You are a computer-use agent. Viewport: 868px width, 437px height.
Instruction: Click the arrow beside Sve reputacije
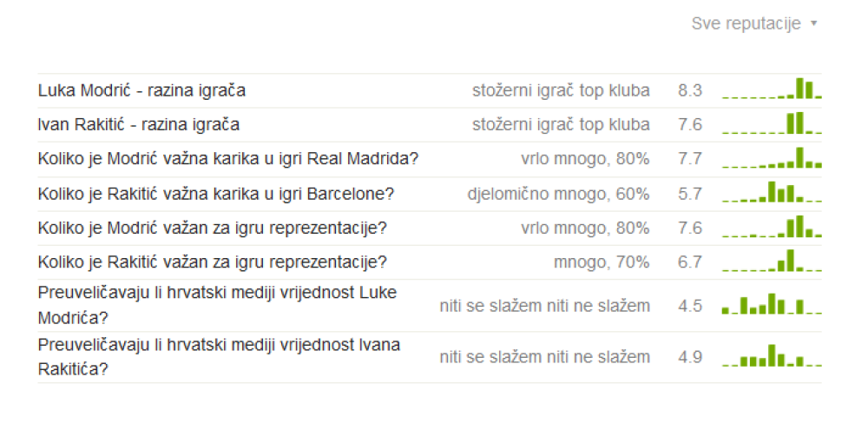click(813, 23)
